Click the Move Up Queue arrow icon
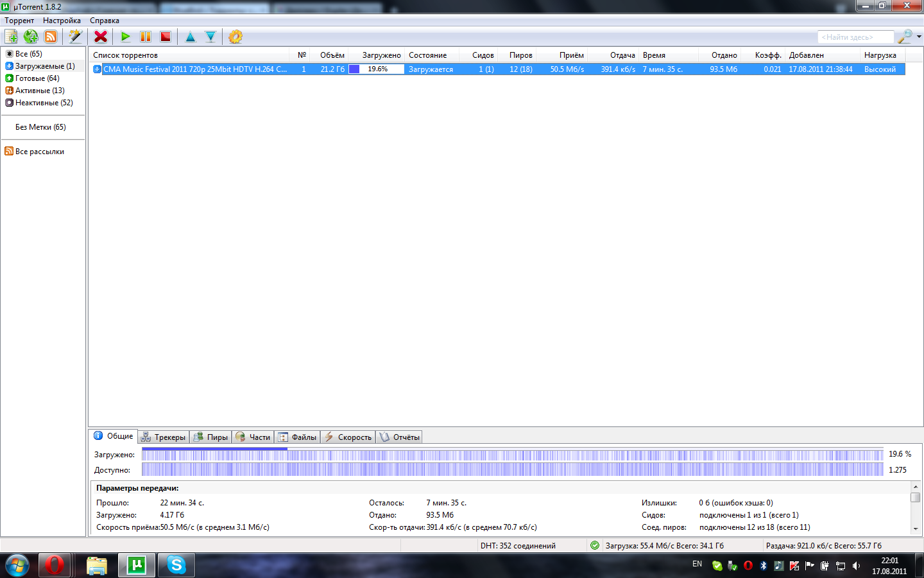This screenshot has width=924, height=578. tap(191, 37)
